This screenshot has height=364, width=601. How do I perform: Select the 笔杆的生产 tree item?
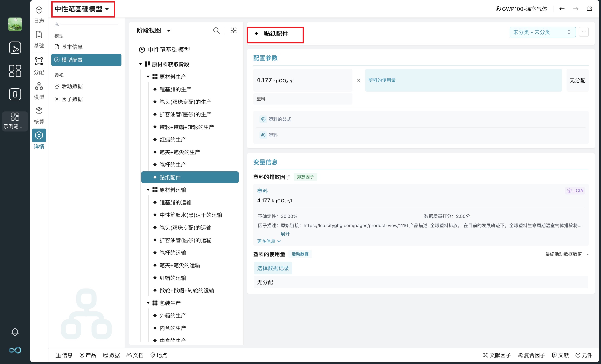(172, 165)
